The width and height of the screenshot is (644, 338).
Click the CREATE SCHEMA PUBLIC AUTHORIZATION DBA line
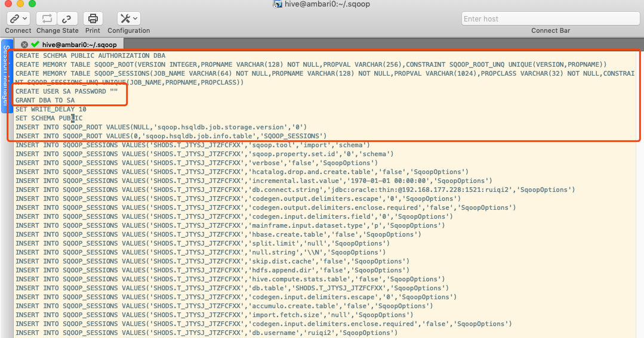pyautogui.click(x=90, y=55)
